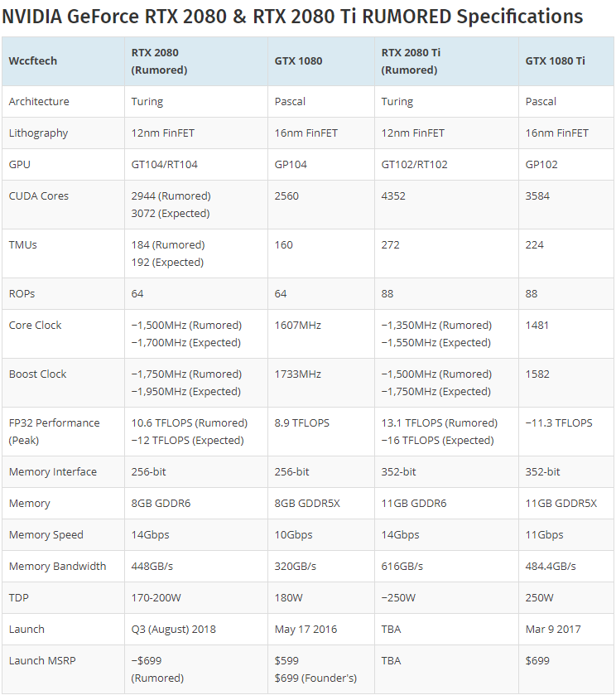616x700 pixels.
Task: Select the Q3 (August) 2018 launch cell
Action: [x=196, y=630]
